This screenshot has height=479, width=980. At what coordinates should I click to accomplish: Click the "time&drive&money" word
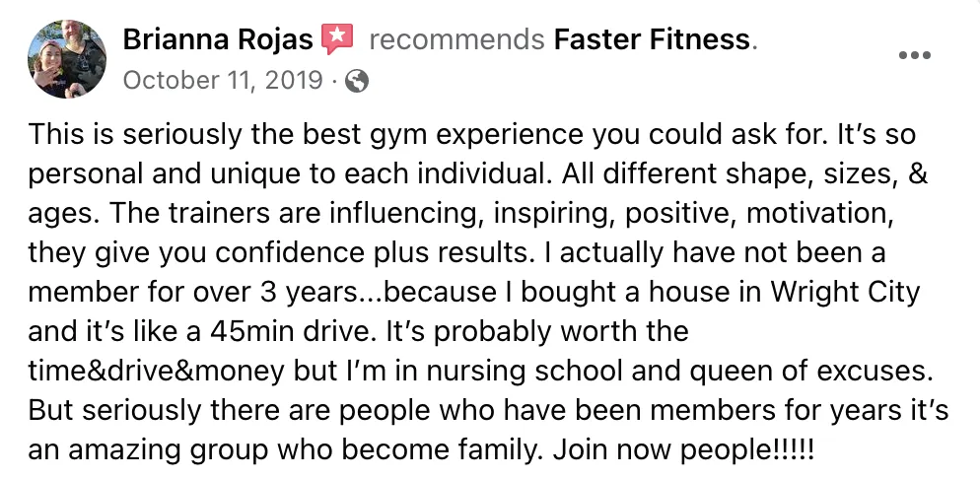click(156, 371)
